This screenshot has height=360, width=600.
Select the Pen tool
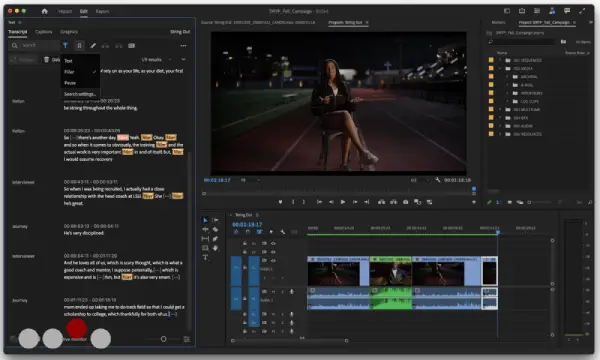(215, 239)
